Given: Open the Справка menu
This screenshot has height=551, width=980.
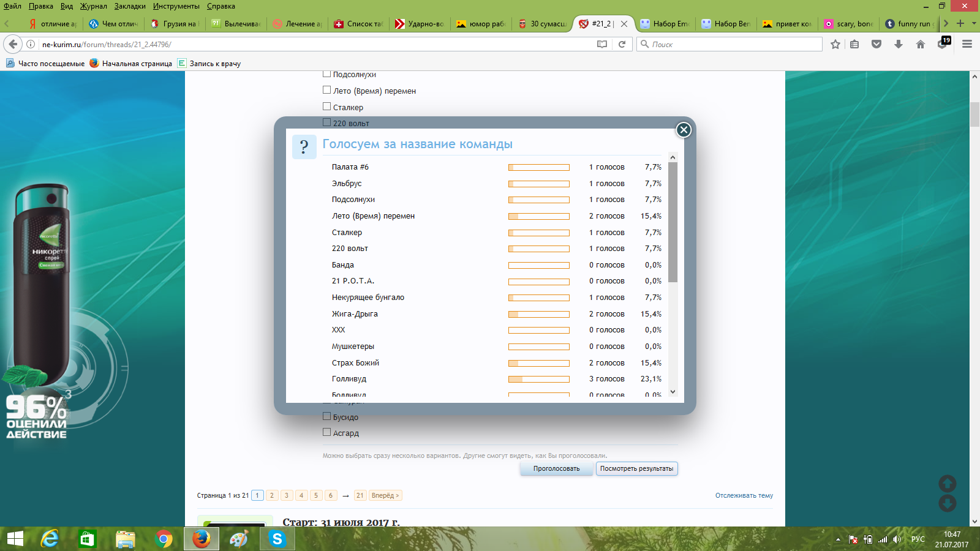Looking at the screenshot, I should pyautogui.click(x=221, y=6).
